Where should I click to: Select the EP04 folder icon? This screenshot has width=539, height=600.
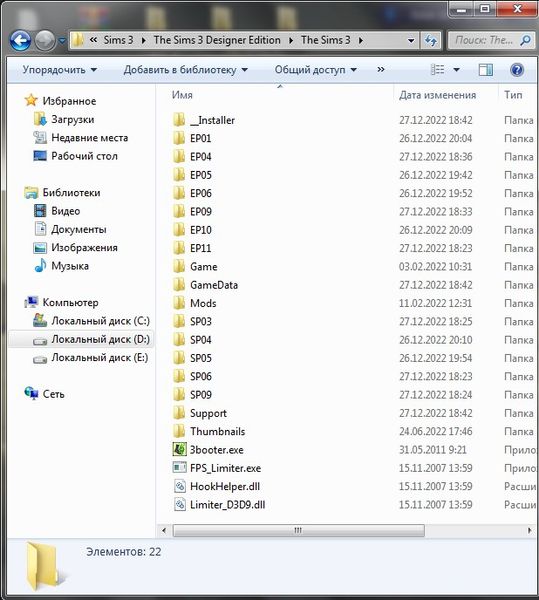179,157
